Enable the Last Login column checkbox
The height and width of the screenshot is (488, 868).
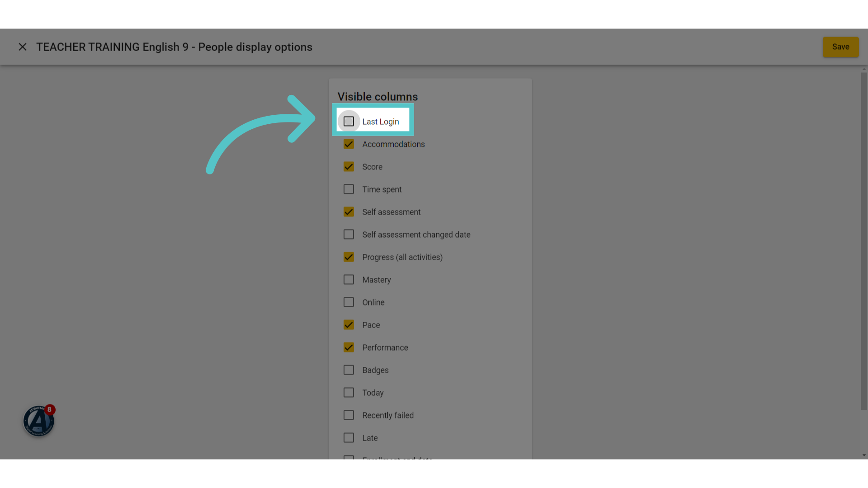pos(349,122)
